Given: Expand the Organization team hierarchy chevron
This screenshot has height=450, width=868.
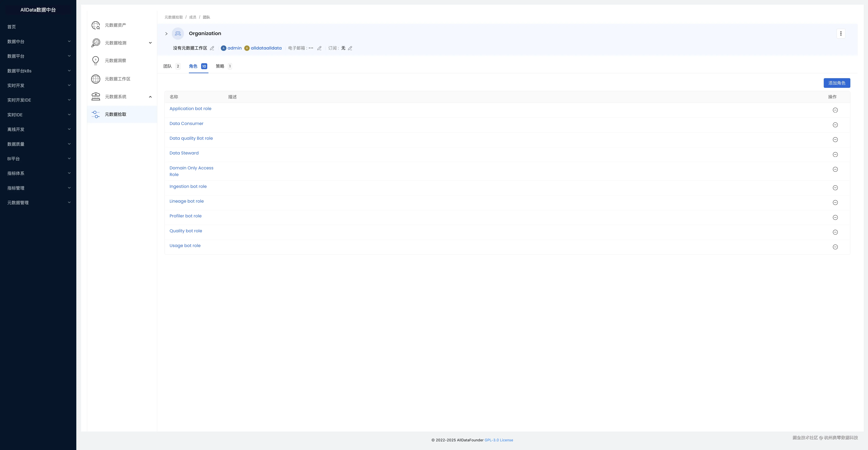Looking at the screenshot, I should coord(166,34).
